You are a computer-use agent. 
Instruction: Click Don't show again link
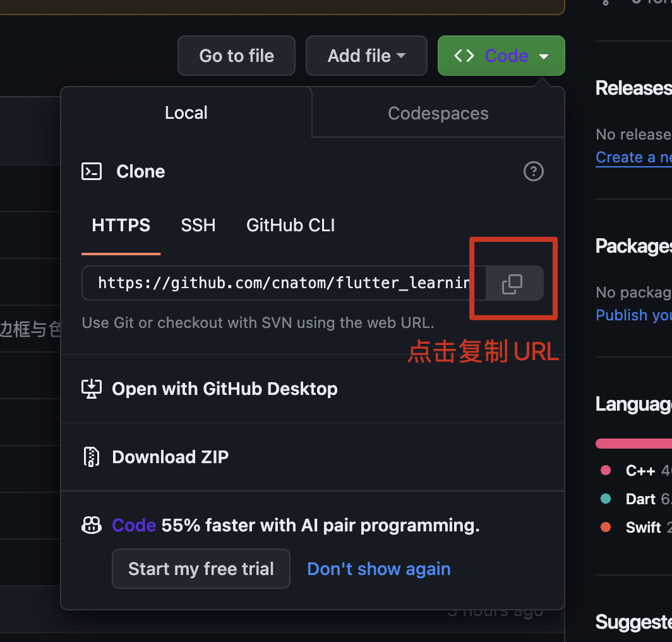379,569
